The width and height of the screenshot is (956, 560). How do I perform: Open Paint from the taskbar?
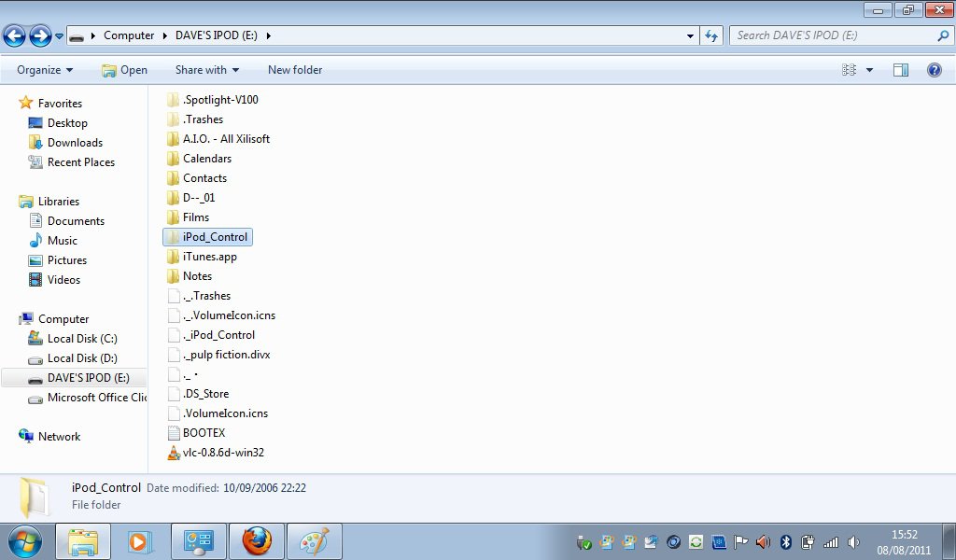tap(314, 541)
